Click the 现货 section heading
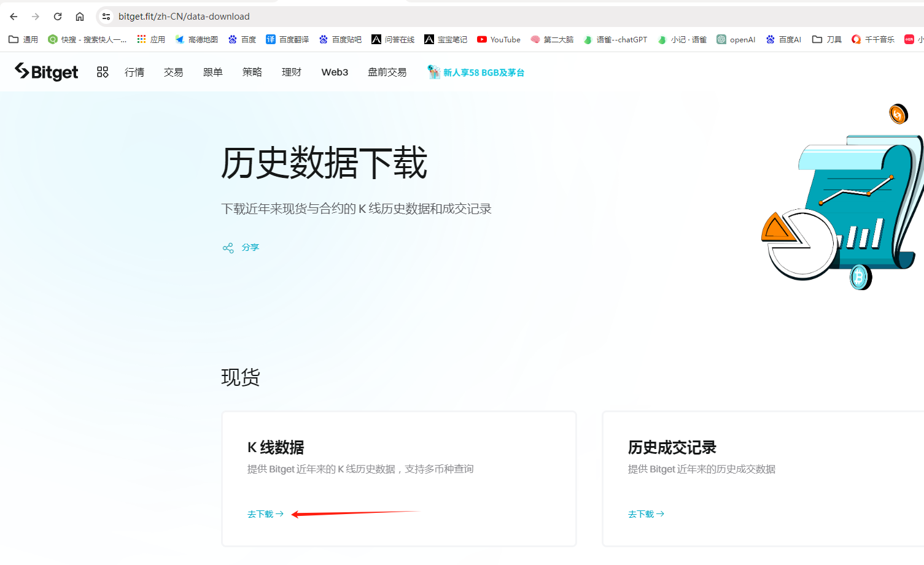 tap(241, 377)
